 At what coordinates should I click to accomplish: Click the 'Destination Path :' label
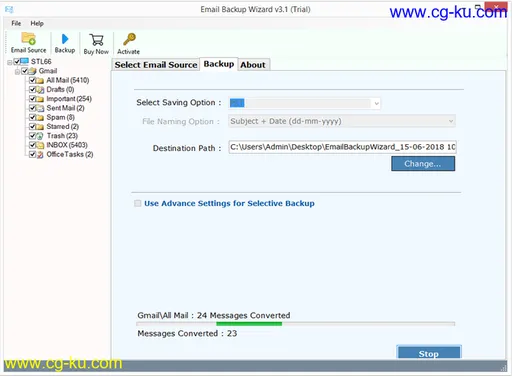(187, 148)
